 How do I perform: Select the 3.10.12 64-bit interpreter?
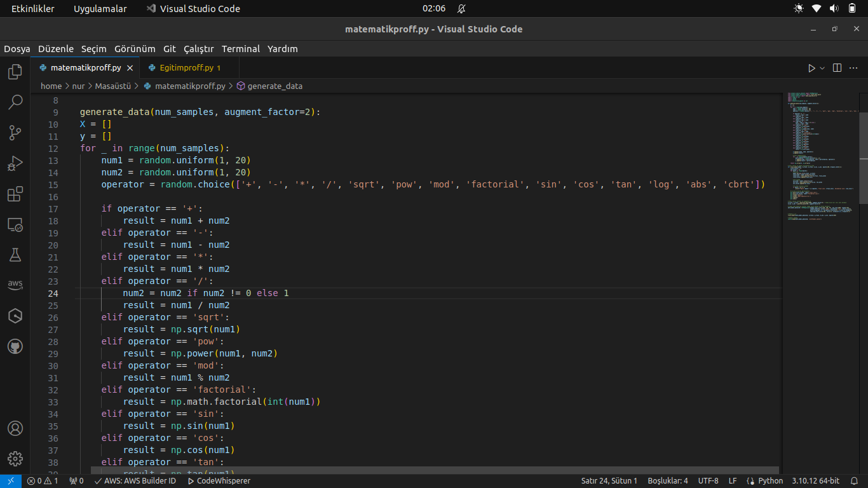(x=816, y=481)
